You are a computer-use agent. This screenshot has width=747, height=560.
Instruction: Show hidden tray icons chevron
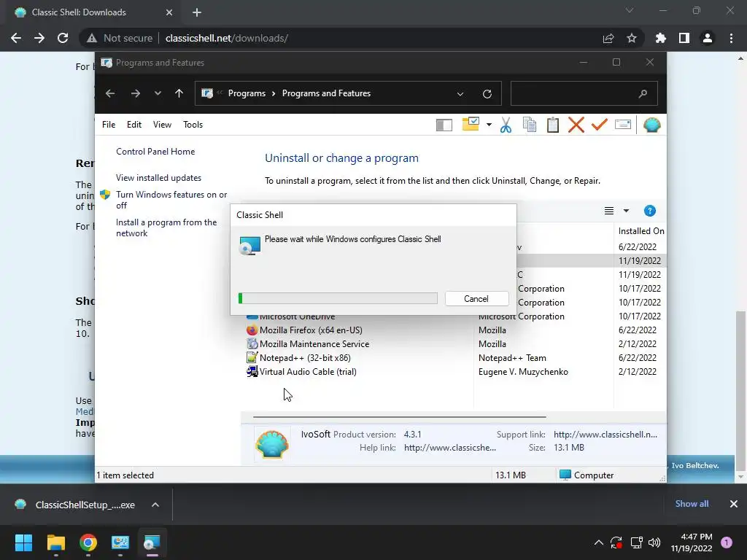(x=598, y=542)
